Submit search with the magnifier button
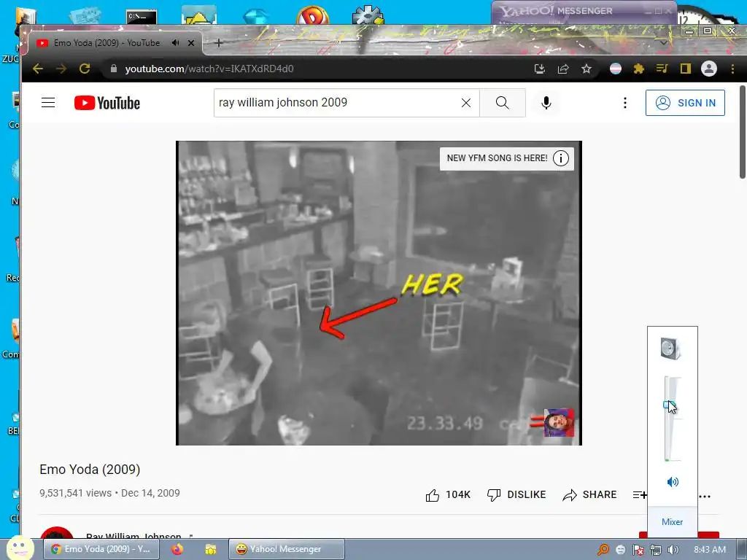 (502, 102)
